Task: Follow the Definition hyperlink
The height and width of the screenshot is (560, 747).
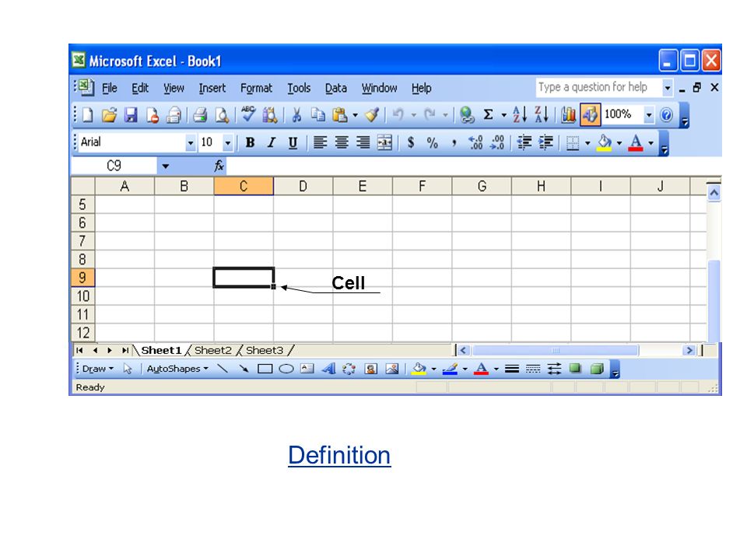Action: (339, 455)
